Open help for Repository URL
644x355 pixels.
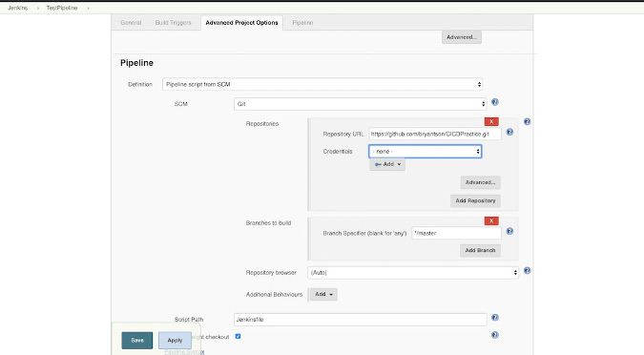click(x=509, y=132)
